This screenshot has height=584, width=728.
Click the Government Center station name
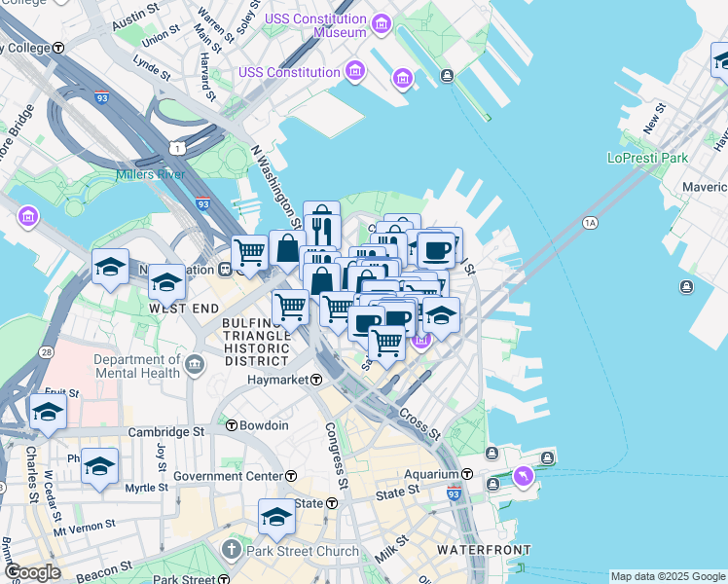(x=228, y=476)
